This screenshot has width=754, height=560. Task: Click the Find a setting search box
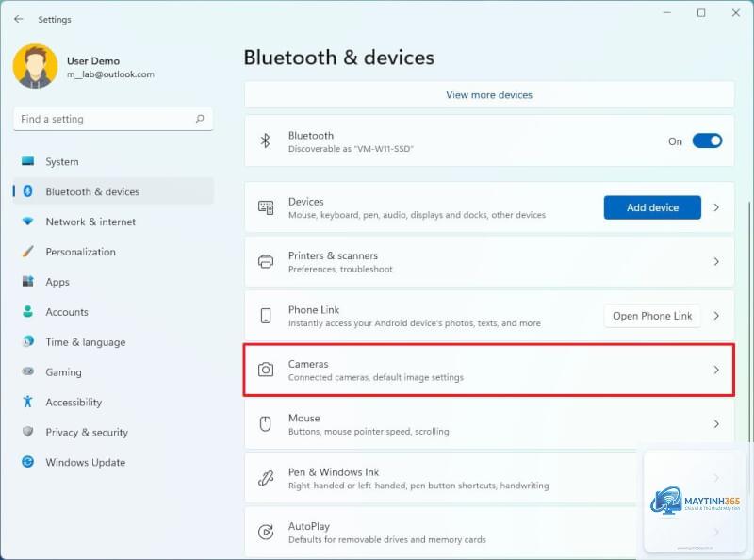coord(113,119)
